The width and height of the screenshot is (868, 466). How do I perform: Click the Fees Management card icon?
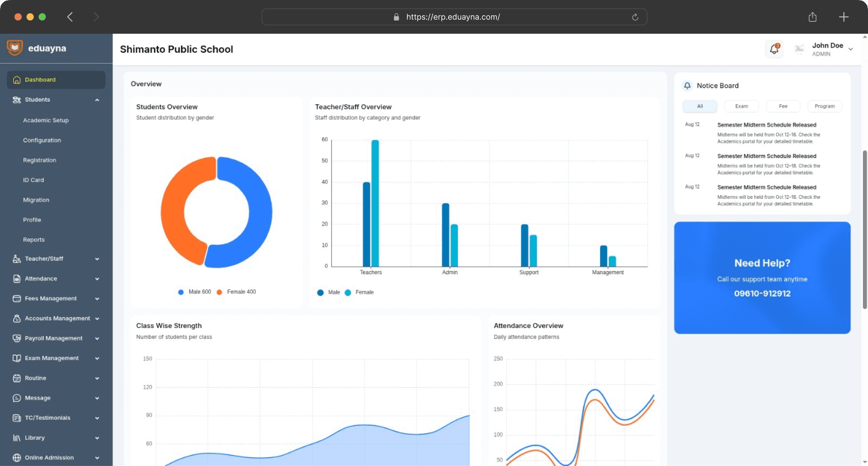pyautogui.click(x=17, y=298)
